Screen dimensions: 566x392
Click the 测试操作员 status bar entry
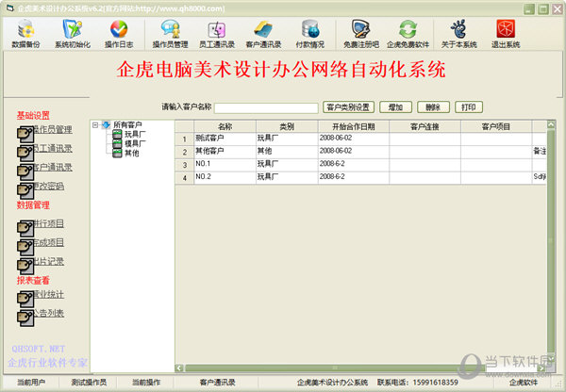(x=89, y=383)
